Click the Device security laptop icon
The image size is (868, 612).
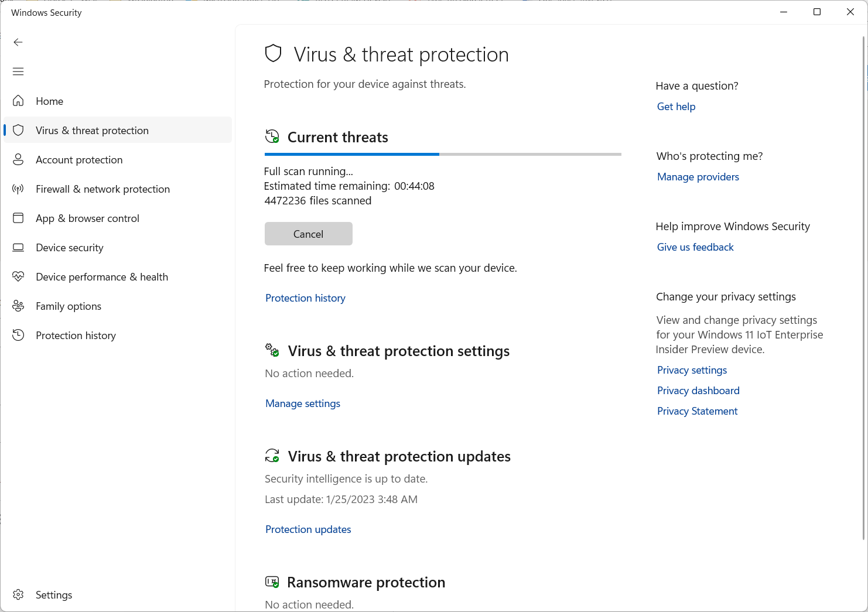tap(18, 247)
